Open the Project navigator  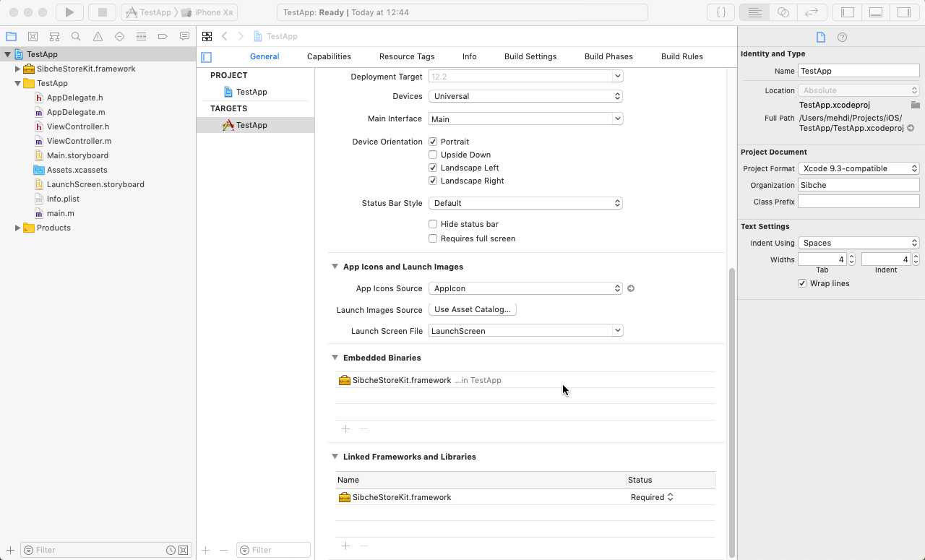tap(11, 36)
